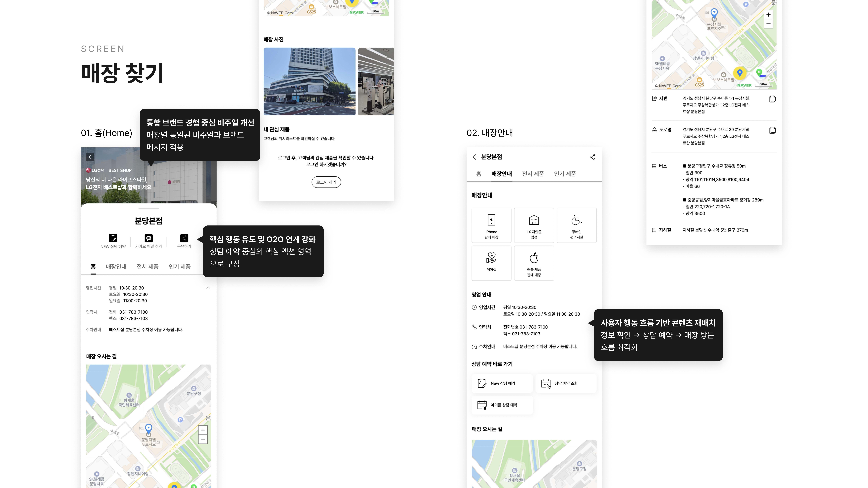
Task: Zoom in on the Home screen map
Action: coord(203,430)
